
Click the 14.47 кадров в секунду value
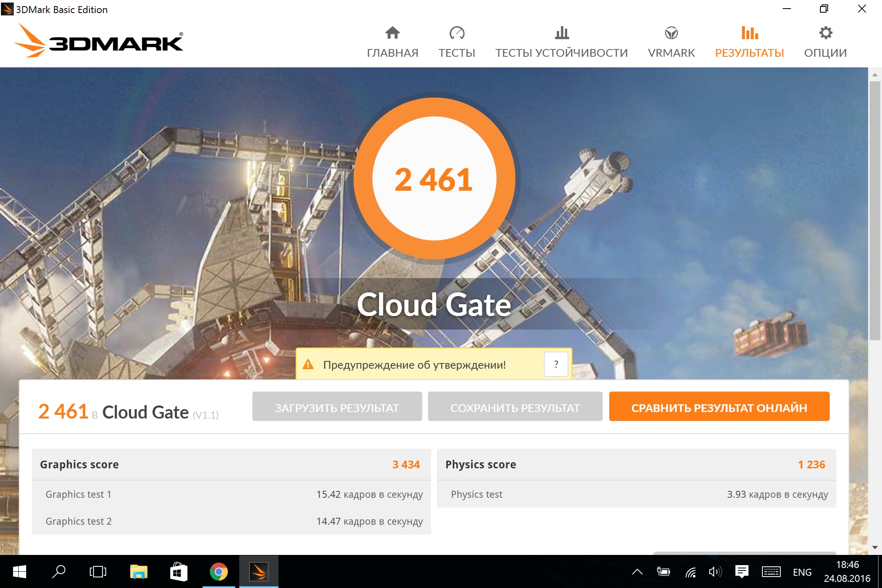370,521
